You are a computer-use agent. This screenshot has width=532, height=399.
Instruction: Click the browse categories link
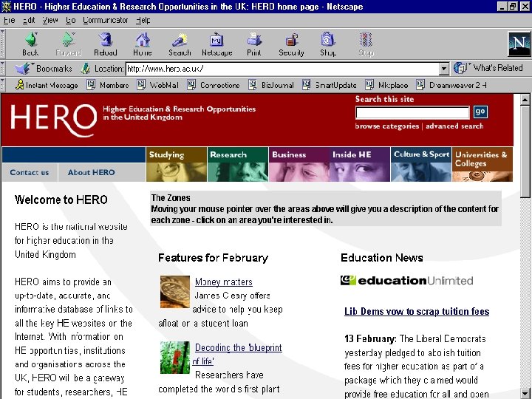pyautogui.click(x=386, y=126)
